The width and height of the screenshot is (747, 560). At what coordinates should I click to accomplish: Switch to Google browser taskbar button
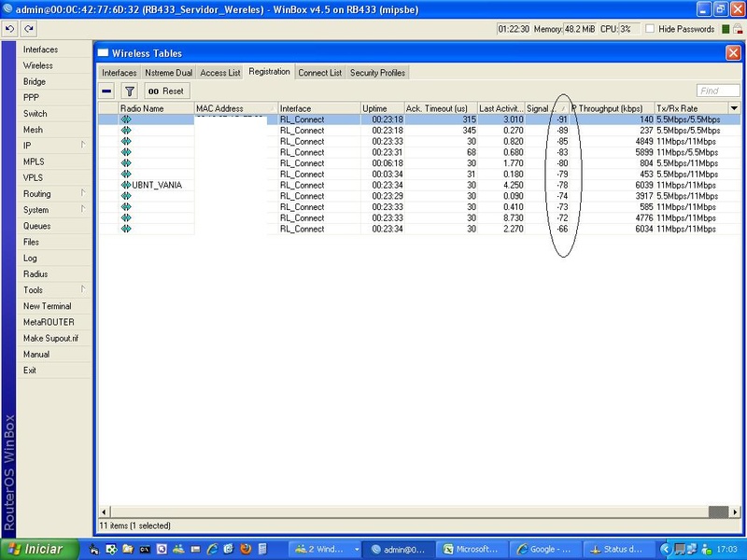545,549
